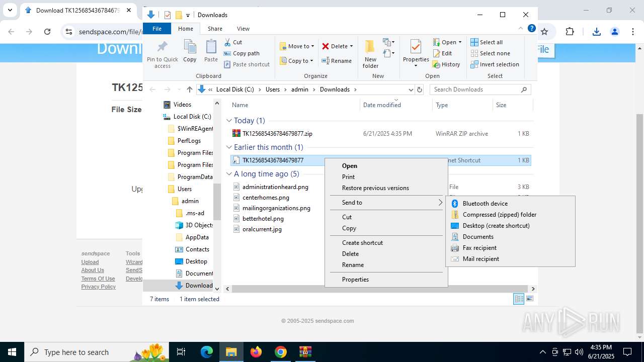Click Type here to search box
644x362 pixels.
(96, 352)
